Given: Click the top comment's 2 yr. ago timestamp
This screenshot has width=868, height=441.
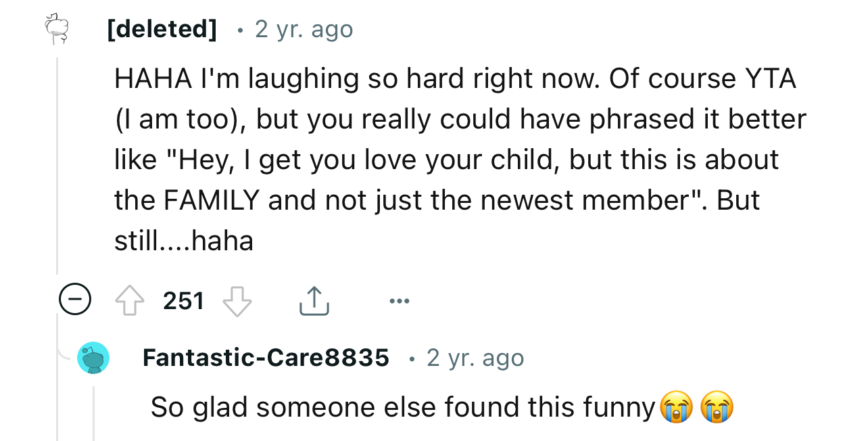Looking at the screenshot, I should point(304,28).
